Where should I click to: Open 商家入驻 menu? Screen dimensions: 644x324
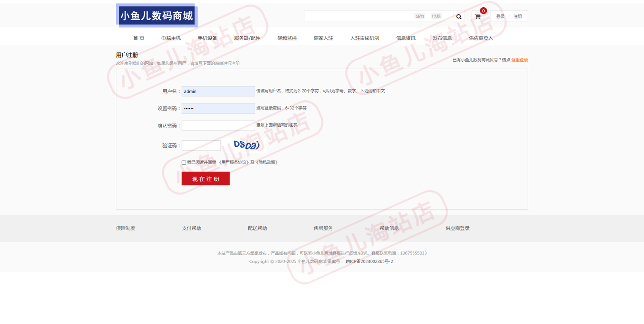tap(323, 38)
